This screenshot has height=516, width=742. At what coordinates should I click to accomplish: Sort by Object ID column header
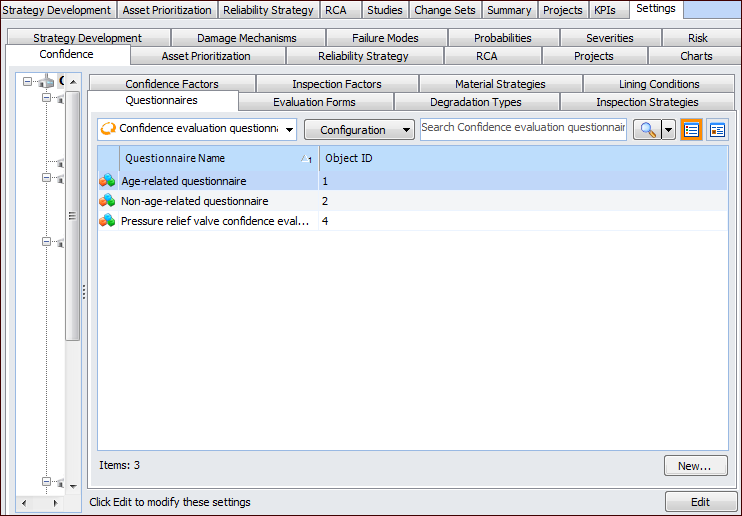pos(523,158)
